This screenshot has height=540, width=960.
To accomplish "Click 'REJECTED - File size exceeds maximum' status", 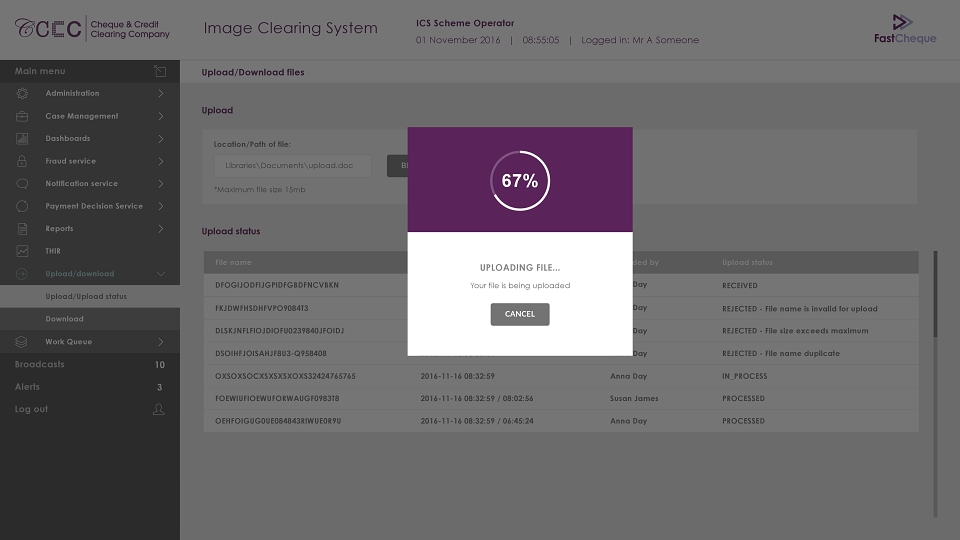I will [x=795, y=331].
